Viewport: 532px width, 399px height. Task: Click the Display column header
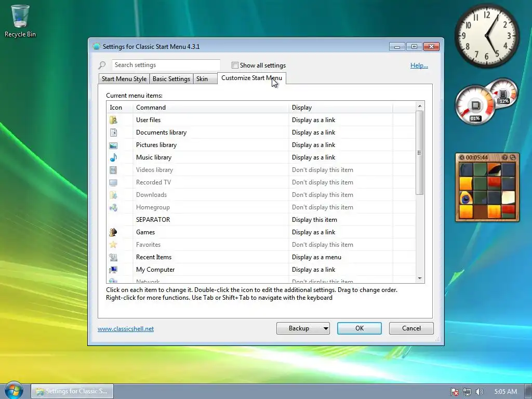pyautogui.click(x=341, y=108)
